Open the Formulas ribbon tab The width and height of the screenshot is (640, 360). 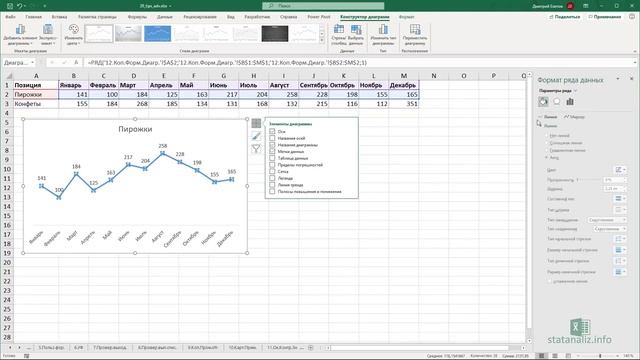(x=137, y=17)
